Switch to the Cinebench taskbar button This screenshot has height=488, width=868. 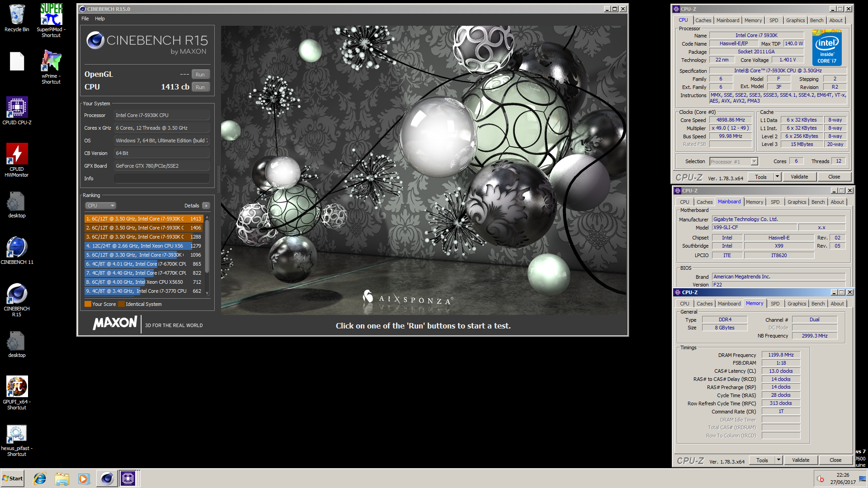[107, 479]
